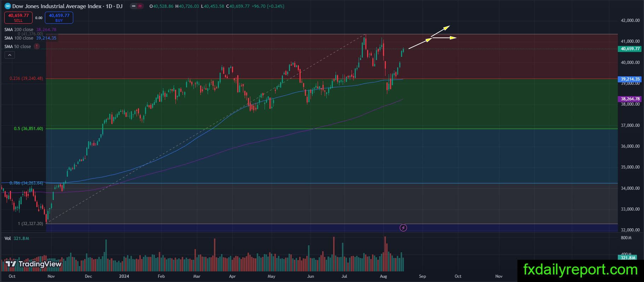Click the 0.00 spread value between Sell and Buy
The image size is (644, 282).
point(39,18)
